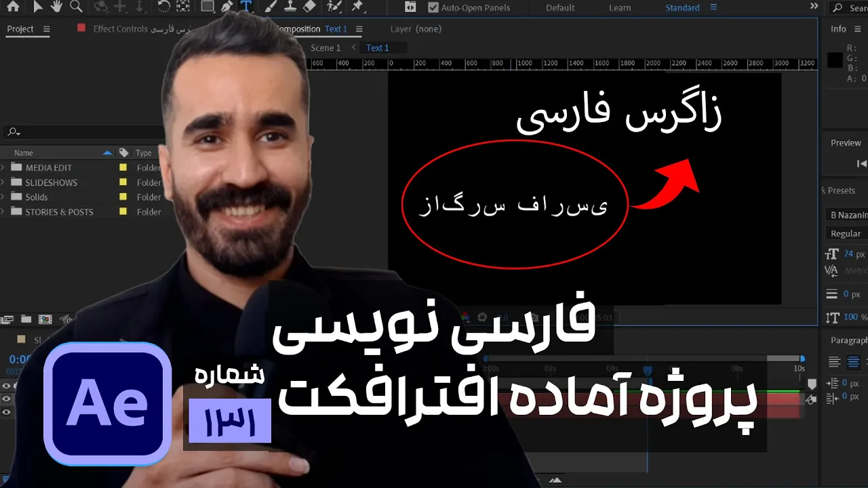Select the Pen tool
The image size is (868, 488).
click(227, 7)
